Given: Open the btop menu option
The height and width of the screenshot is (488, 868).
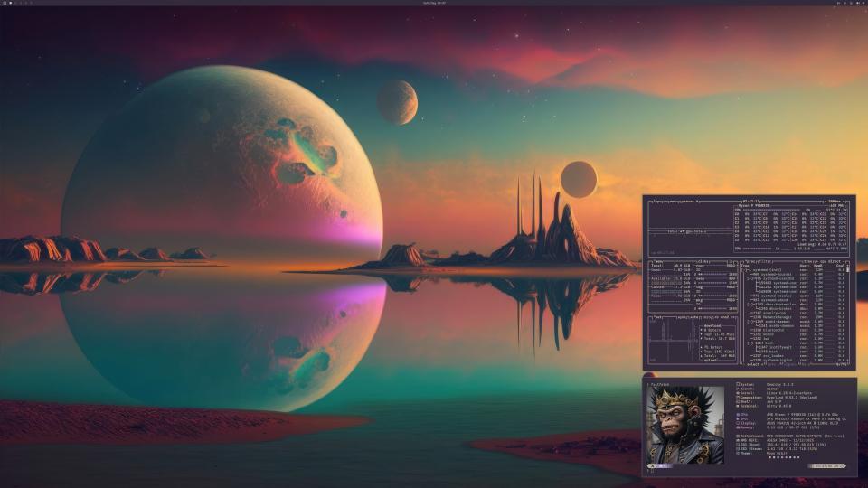Looking at the screenshot, I should click(x=674, y=202).
